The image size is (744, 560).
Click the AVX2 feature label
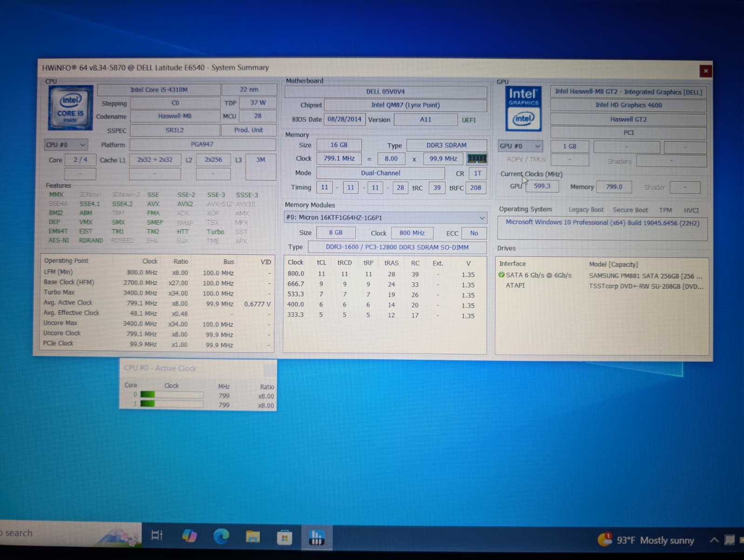click(185, 204)
